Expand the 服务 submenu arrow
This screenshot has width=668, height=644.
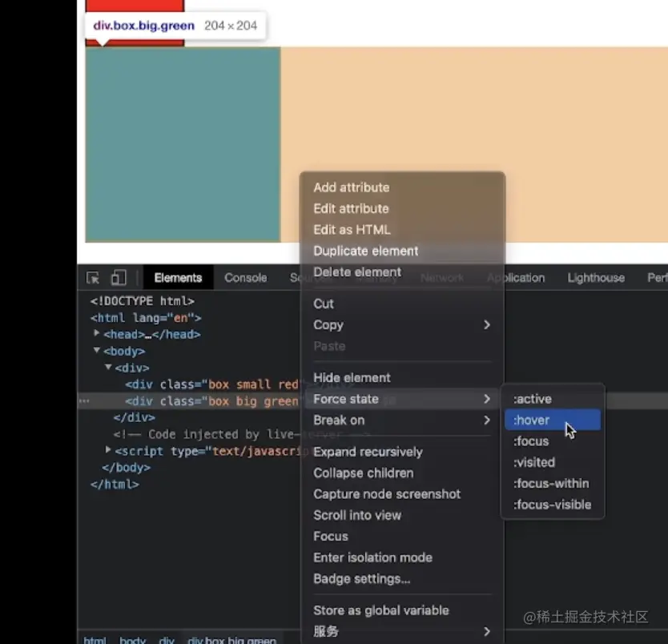tap(487, 631)
